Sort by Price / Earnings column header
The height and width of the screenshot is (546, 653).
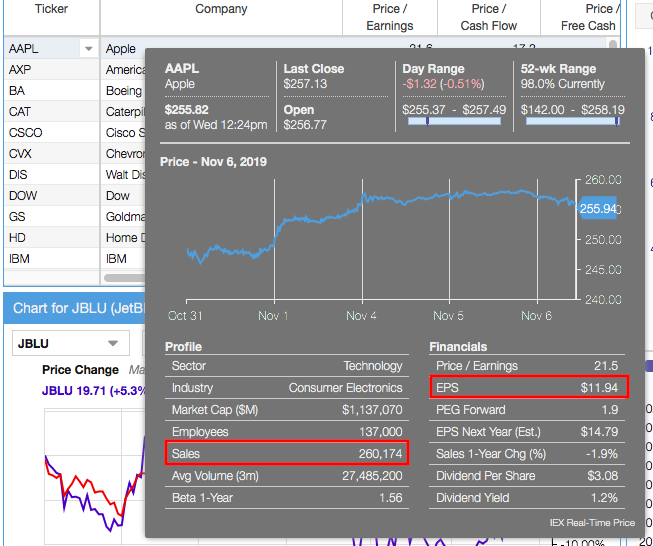coord(390,17)
